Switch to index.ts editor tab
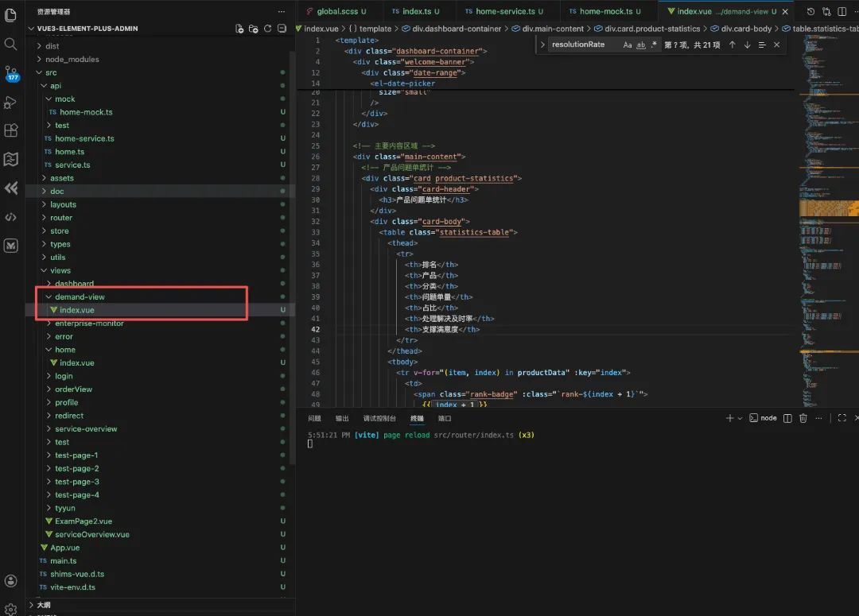 (416, 11)
